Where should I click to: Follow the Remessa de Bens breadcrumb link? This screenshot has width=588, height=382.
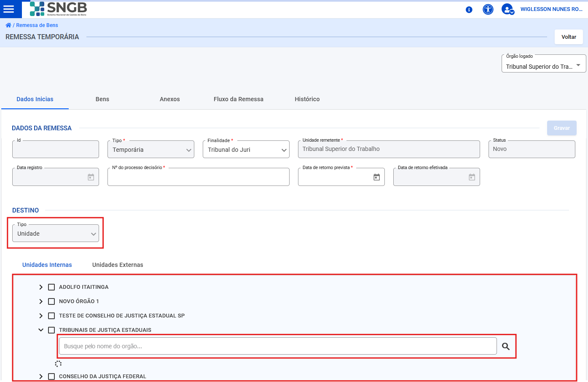(37, 25)
